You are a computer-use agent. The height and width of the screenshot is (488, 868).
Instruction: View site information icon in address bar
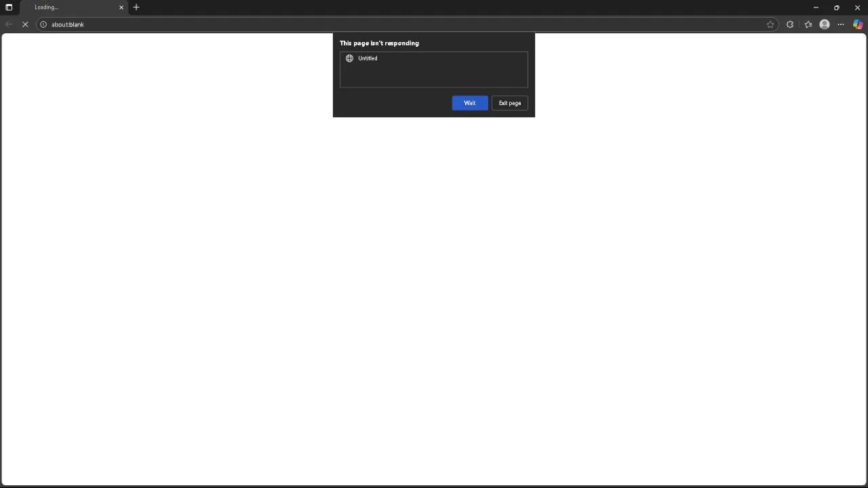(43, 24)
